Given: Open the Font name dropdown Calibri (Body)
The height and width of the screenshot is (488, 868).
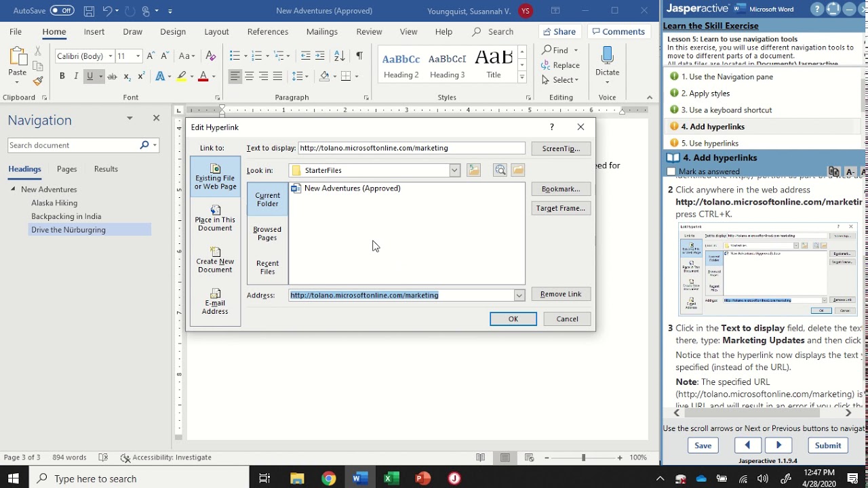Looking at the screenshot, I should (110, 56).
